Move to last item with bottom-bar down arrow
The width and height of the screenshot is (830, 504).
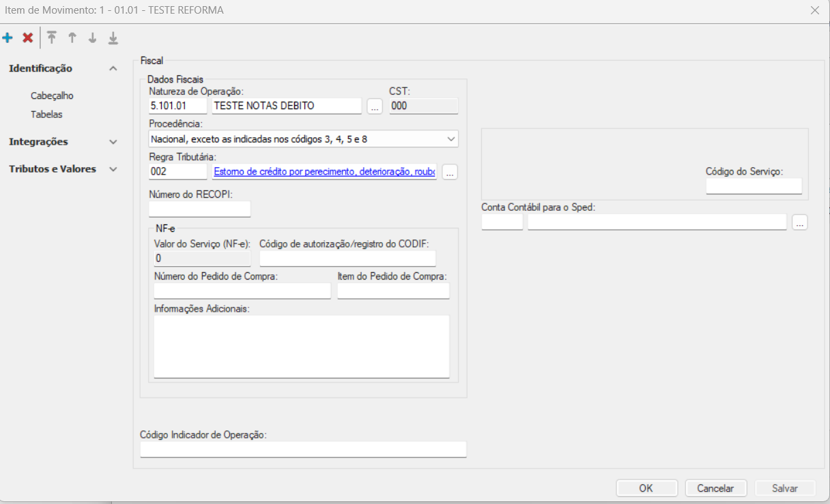click(113, 38)
